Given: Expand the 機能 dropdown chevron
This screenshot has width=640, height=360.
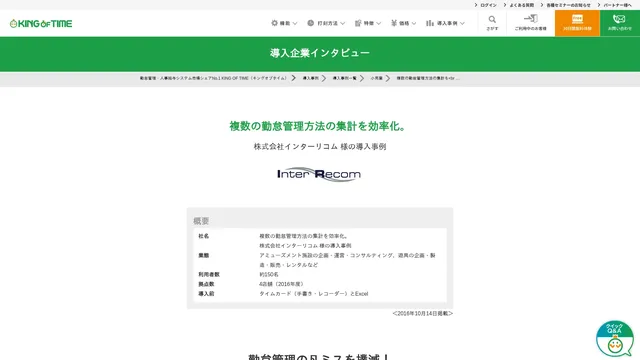Looking at the screenshot, I should pyautogui.click(x=295, y=24).
